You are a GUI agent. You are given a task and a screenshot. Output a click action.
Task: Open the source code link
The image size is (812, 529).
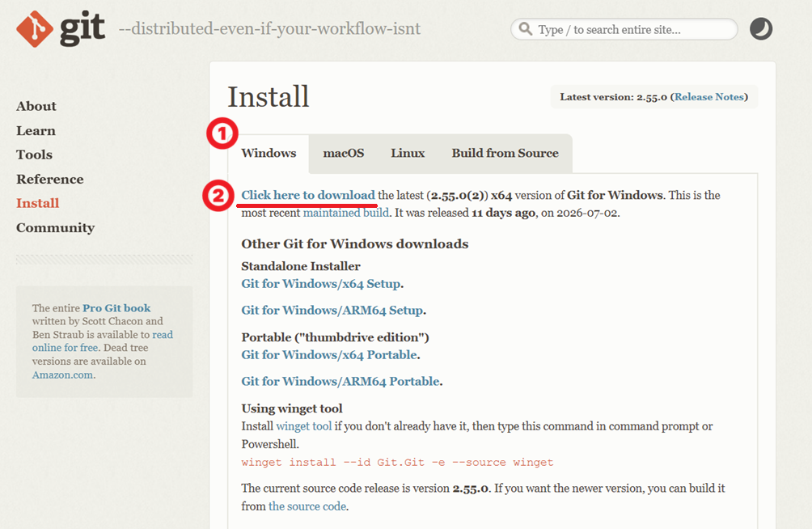pyautogui.click(x=307, y=506)
